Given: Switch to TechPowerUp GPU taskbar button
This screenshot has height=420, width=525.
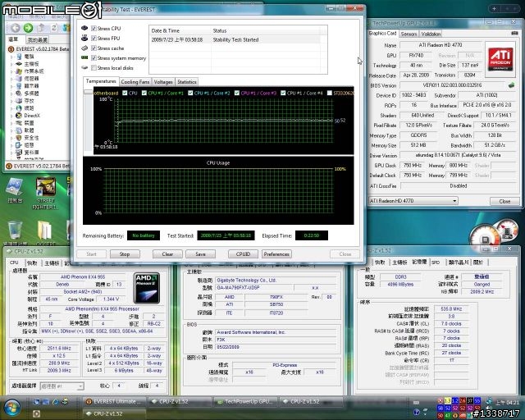Looking at the screenshot, I should [x=246, y=401].
